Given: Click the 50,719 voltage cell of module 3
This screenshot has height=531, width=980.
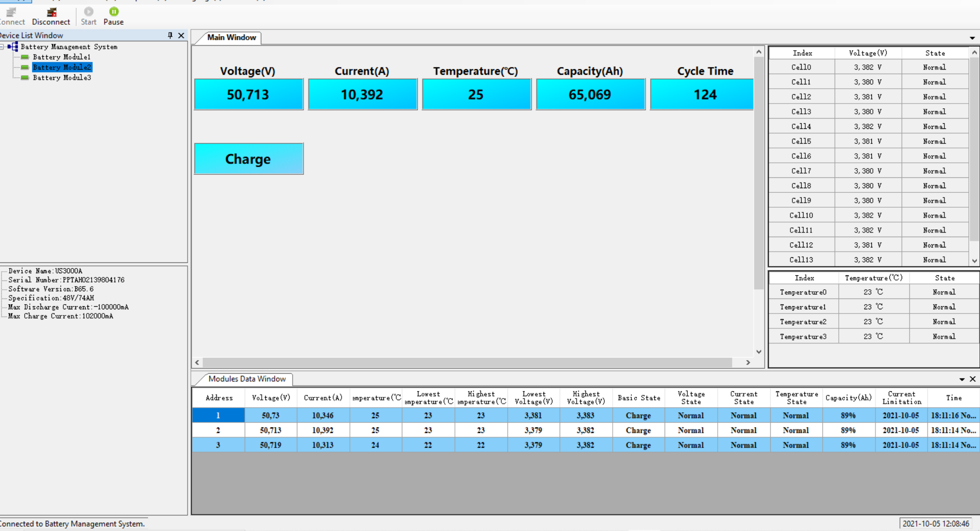Looking at the screenshot, I should pos(271,445).
